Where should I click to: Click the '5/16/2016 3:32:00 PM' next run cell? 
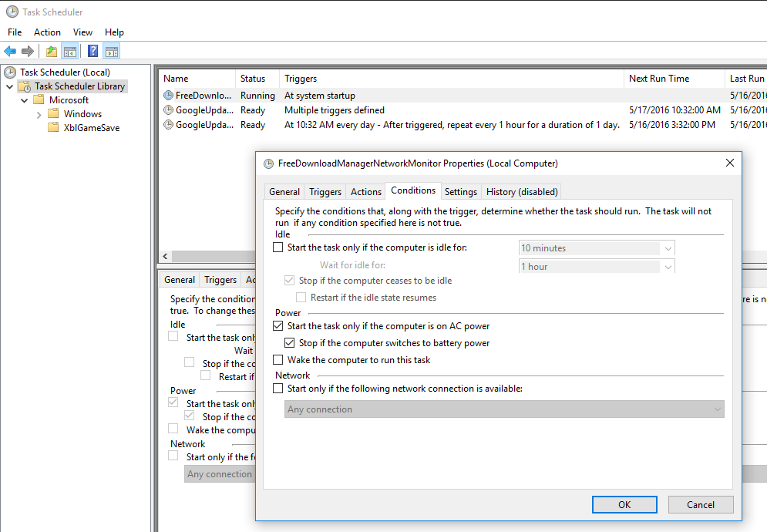[672, 125]
